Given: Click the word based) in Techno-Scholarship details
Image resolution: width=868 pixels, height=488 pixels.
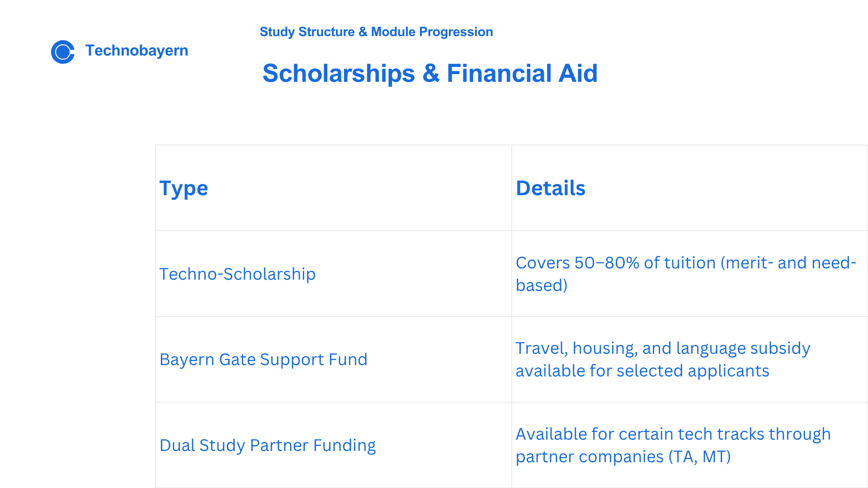Looking at the screenshot, I should point(542,286).
